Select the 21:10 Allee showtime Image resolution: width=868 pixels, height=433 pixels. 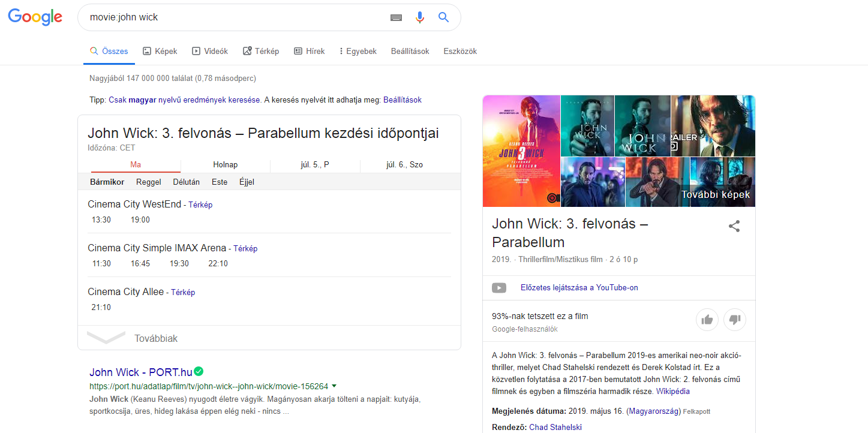(x=101, y=308)
